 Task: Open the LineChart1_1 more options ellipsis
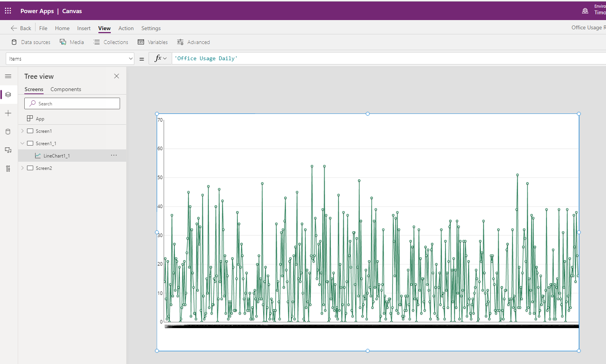pyautogui.click(x=114, y=155)
